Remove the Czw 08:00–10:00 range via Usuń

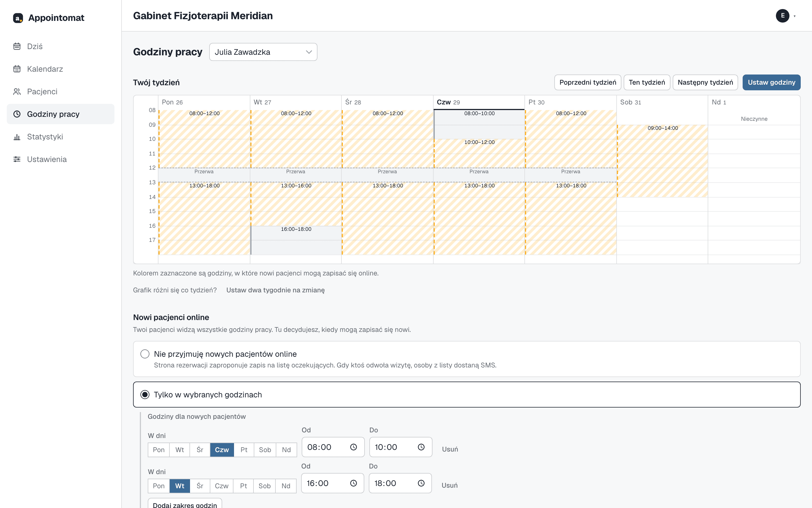450,449
